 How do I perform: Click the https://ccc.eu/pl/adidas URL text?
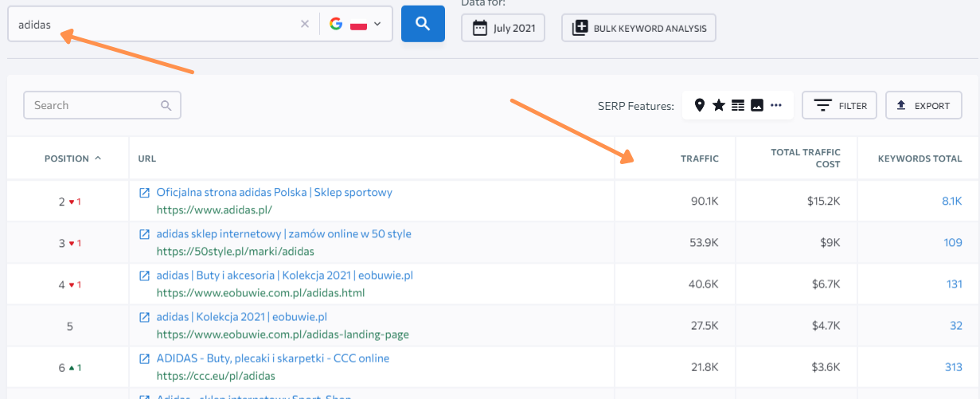216,376
